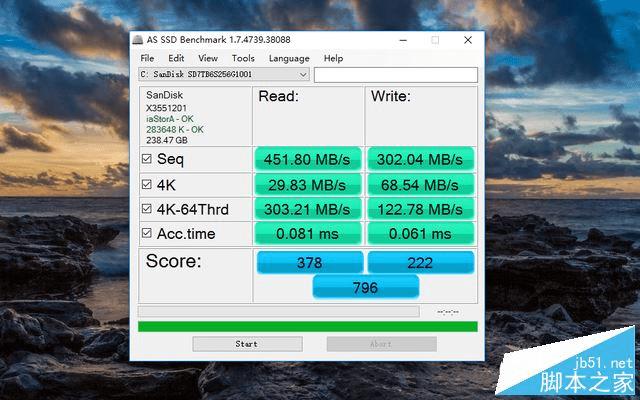Click the elapsed time indicator beside status bar
The height and width of the screenshot is (400, 640).
pos(447,312)
